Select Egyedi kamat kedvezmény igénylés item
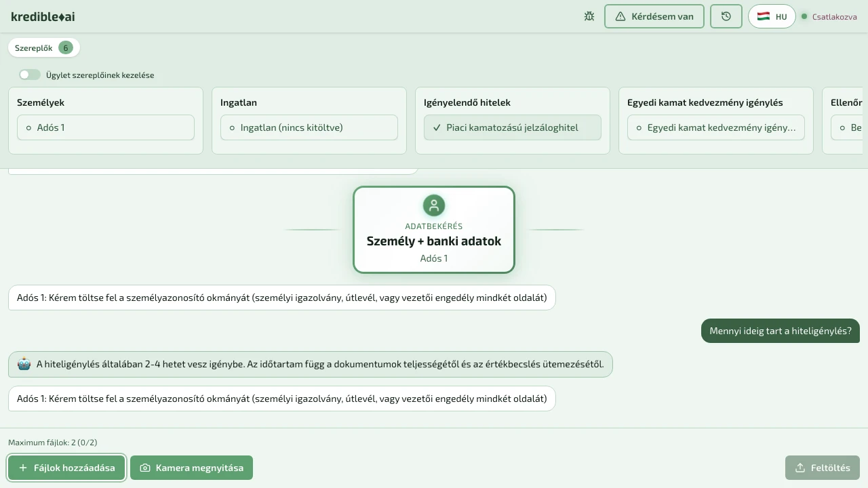This screenshot has width=868, height=488. point(716,127)
